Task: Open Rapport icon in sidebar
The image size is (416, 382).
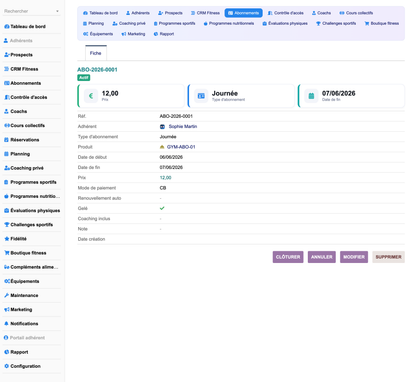Action: coord(6,352)
